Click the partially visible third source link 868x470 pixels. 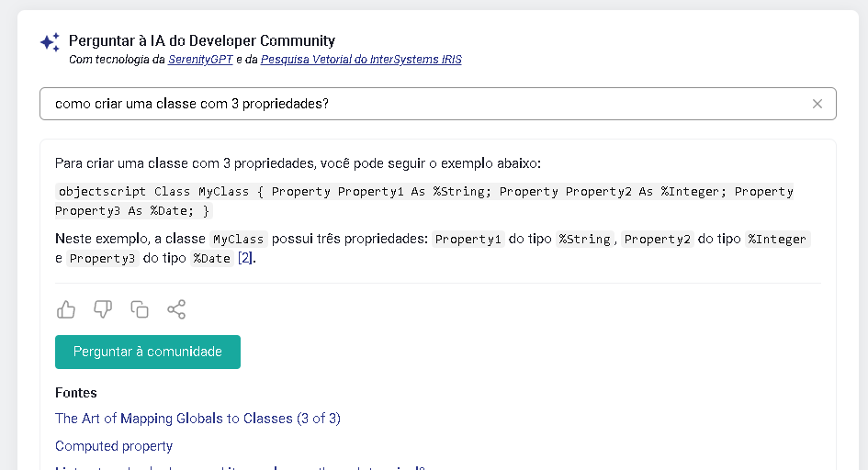239,466
